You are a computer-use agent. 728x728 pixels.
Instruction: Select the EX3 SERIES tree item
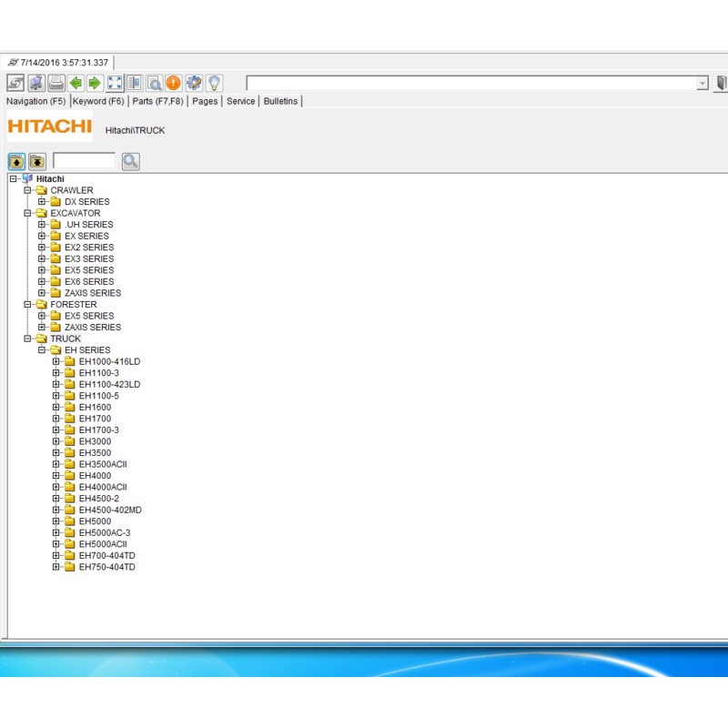click(x=89, y=258)
